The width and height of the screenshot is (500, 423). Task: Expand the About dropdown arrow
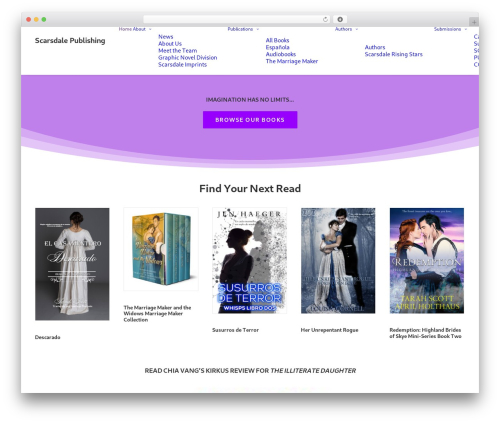(x=150, y=29)
